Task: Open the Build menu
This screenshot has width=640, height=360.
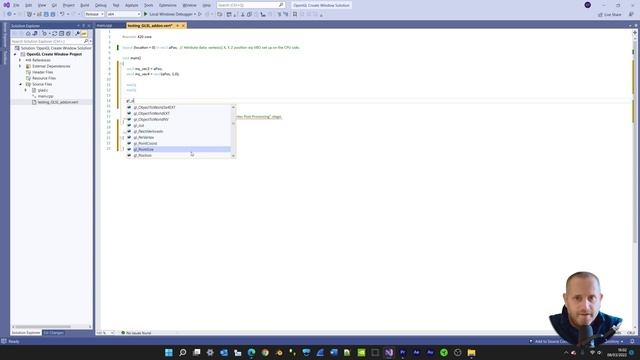Action: [84, 5]
